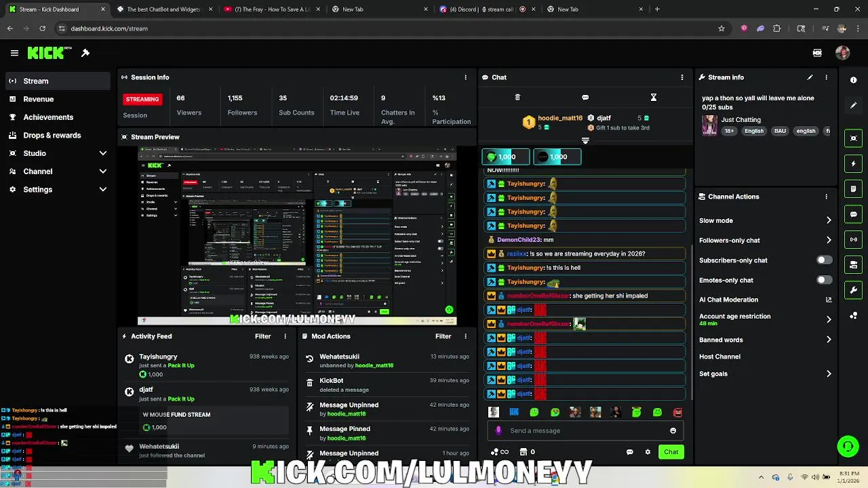The width and height of the screenshot is (868, 488).
Task: Open the profile avatar in the header
Action: 843,53
